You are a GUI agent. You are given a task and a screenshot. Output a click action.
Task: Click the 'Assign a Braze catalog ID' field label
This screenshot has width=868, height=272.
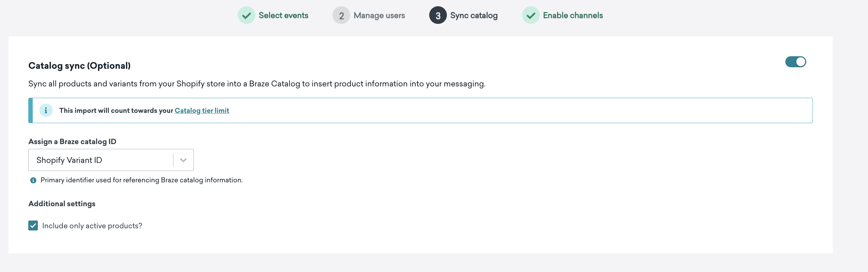pyautogui.click(x=72, y=142)
